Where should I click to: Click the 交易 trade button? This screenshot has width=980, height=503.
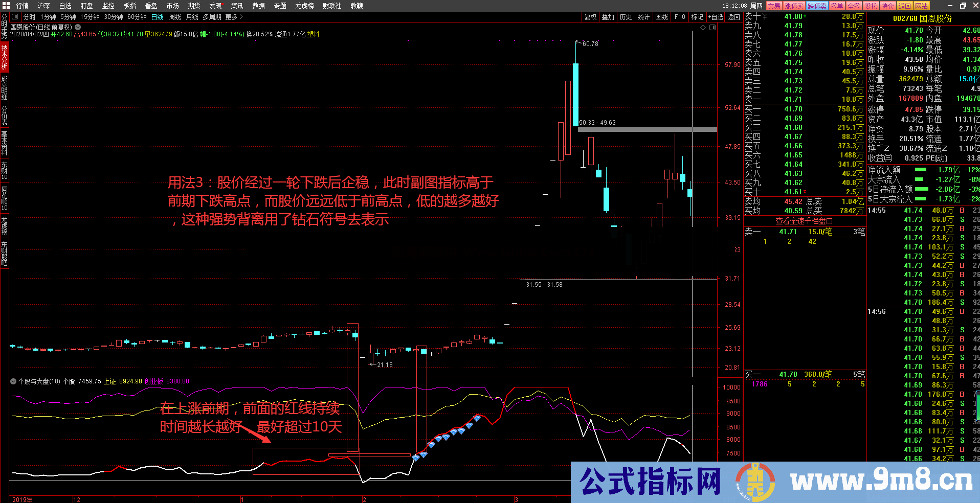tap(773, 6)
